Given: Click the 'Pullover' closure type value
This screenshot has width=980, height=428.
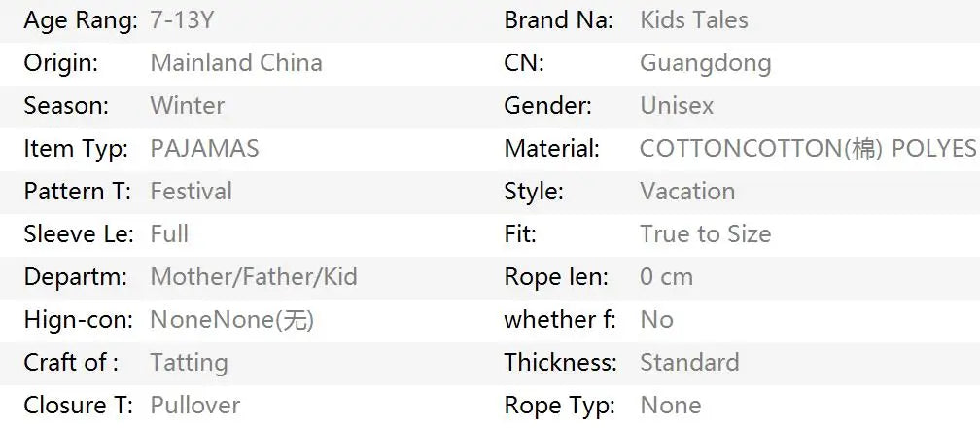Looking at the screenshot, I should (x=194, y=406).
